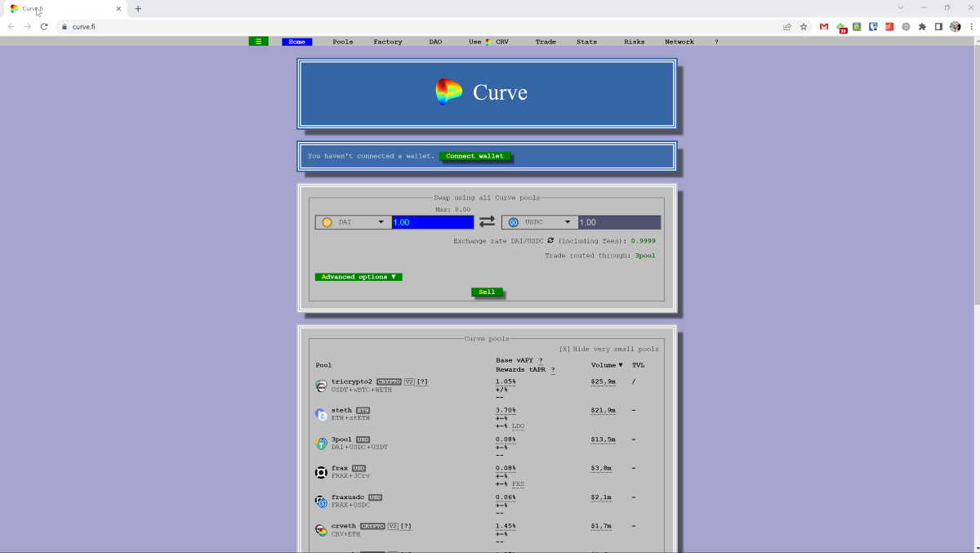This screenshot has height=553, width=980.
Task: Click the Connect wallet button
Action: coord(474,156)
